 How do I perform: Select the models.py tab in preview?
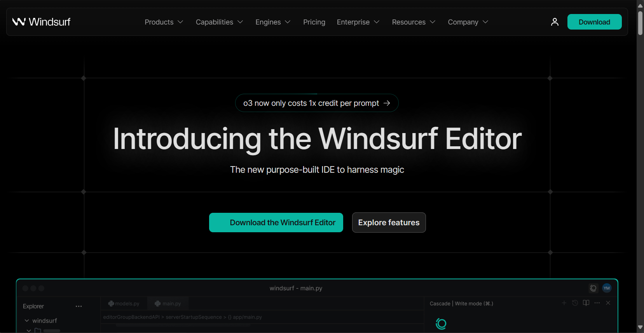click(124, 303)
